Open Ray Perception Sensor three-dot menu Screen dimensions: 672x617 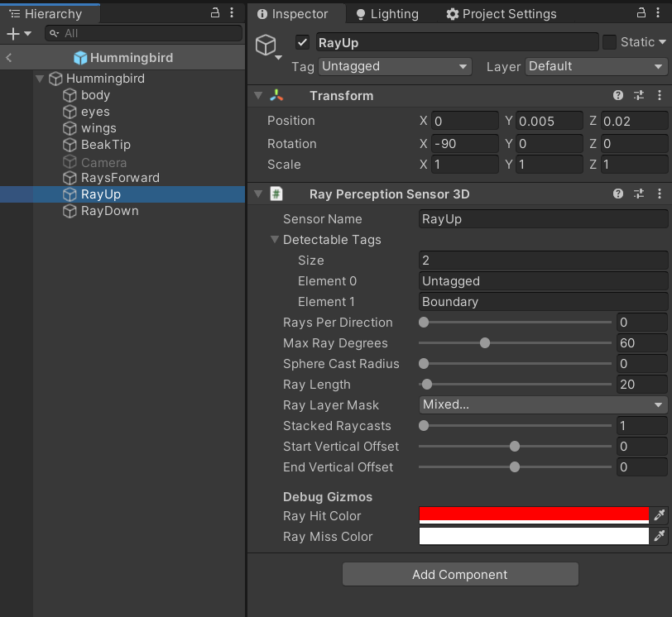(x=659, y=194)
